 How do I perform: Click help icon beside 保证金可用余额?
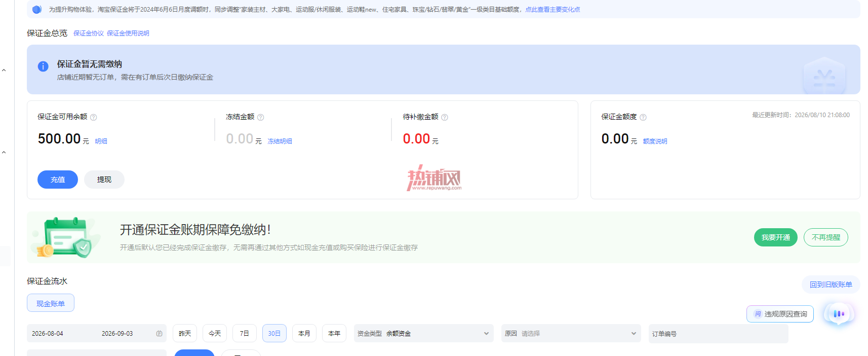click(94, 117)
